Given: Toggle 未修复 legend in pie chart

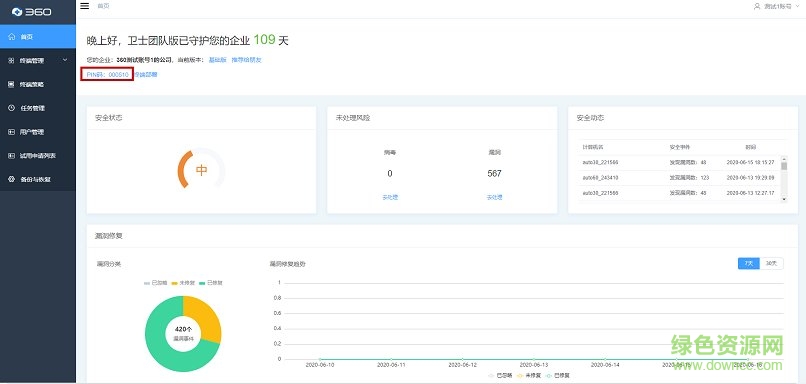Looking at the screenshot, I should (184, 283).
